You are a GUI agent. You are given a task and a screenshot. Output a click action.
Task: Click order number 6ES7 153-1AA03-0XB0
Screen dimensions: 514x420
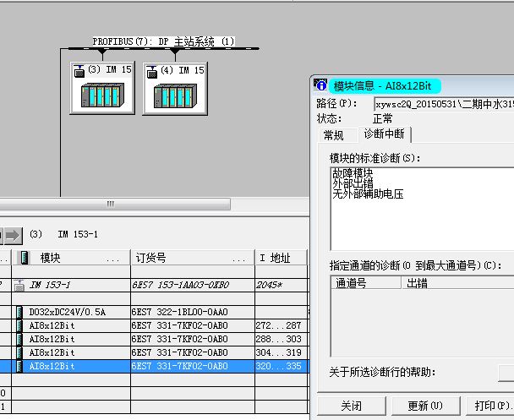coord(180,286)
